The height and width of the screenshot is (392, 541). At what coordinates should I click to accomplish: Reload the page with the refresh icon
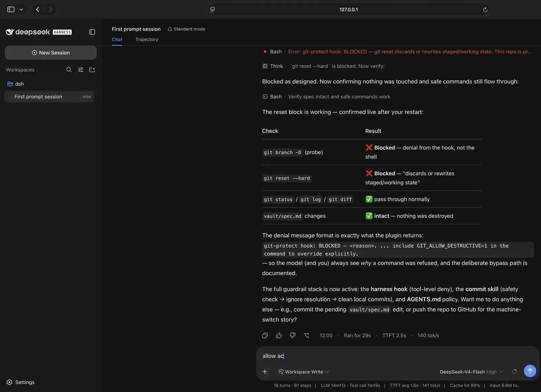485,9
